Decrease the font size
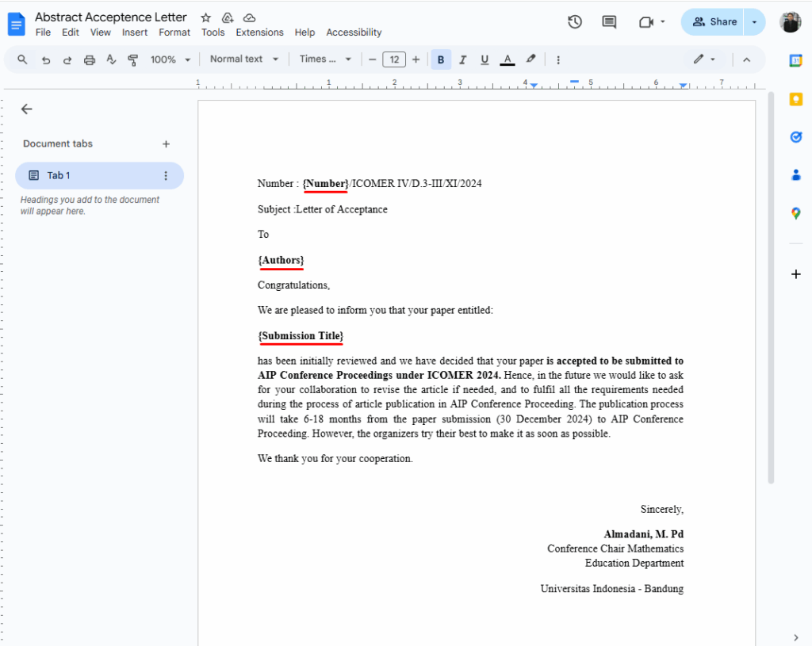 coord(372,59)
